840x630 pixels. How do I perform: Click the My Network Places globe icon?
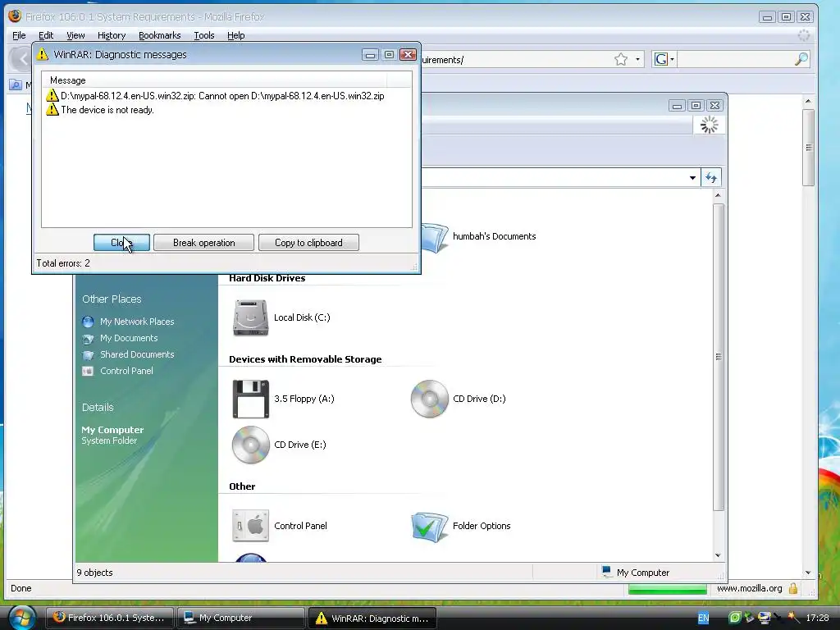(88, 322)
